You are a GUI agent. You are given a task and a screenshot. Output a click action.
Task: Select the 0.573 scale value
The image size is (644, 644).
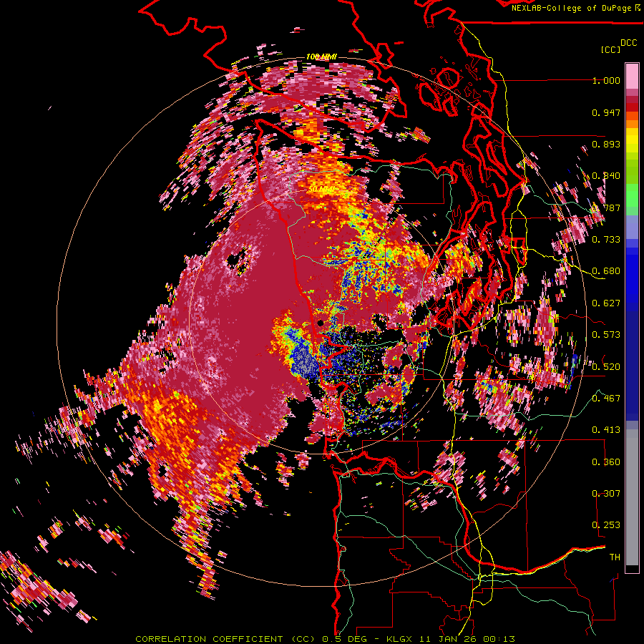tap(606, 335)
